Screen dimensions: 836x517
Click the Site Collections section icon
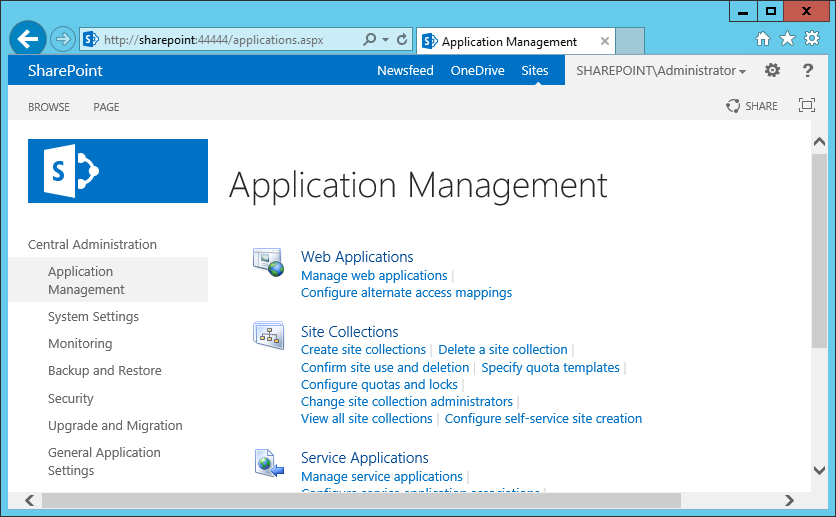[x=269, y=335]
